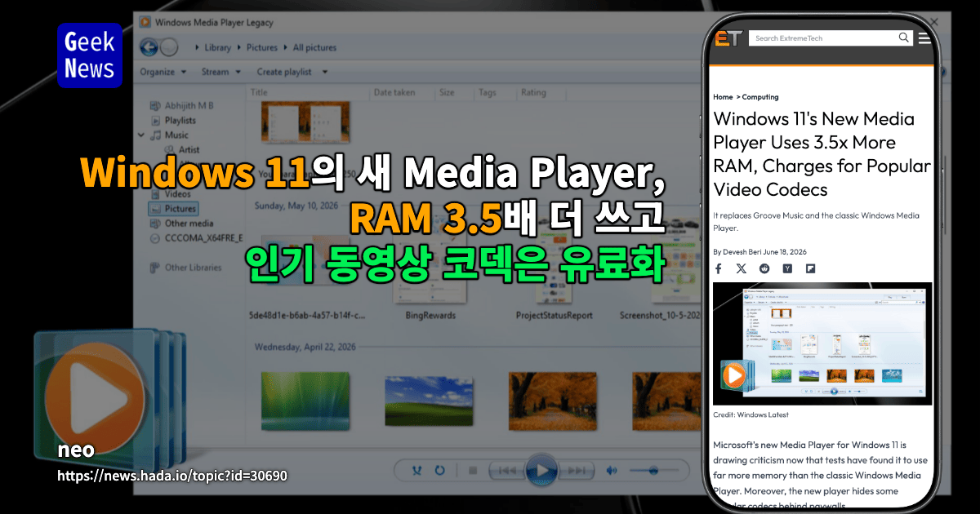980x514 pixels.
Task: Click the Computing breadcrumb link
Action: pyautogui.click(x=760, y=97)
